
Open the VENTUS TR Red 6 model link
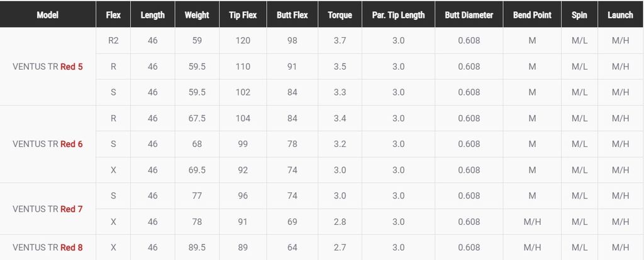click(x=48, y=144)
